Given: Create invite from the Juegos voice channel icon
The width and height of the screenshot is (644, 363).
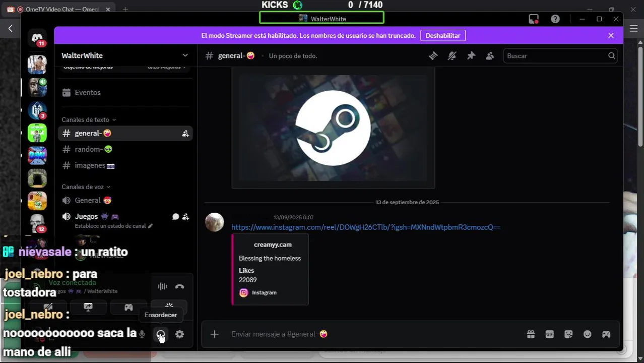Looking at the screenshot, I should [x=185, y=217].
